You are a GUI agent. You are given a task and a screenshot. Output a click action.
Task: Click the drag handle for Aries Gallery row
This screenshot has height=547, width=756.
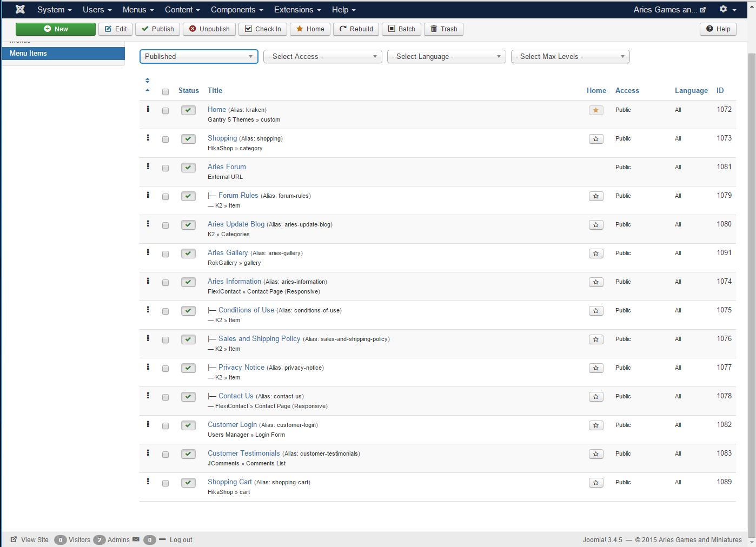[x=148, y=252]
